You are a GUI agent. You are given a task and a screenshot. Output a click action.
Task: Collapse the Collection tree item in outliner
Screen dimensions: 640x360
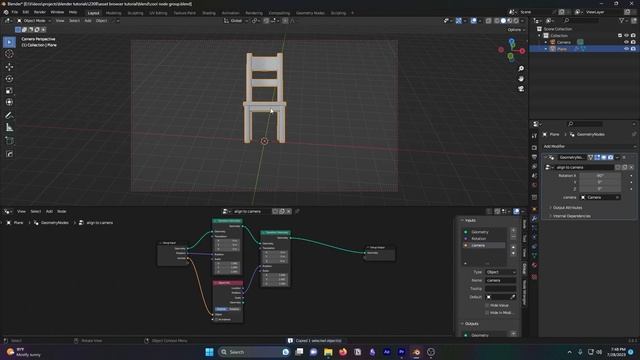(x=540, y=36)
